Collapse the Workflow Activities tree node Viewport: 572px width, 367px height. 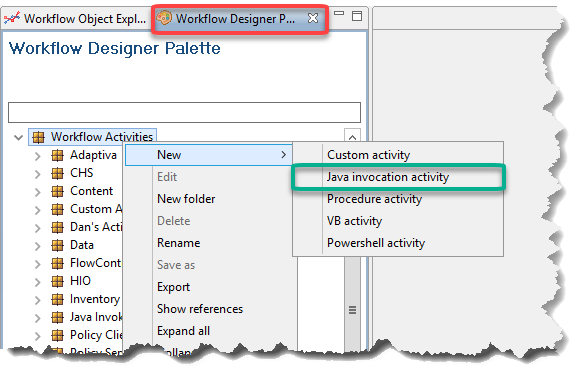point(18,138)
